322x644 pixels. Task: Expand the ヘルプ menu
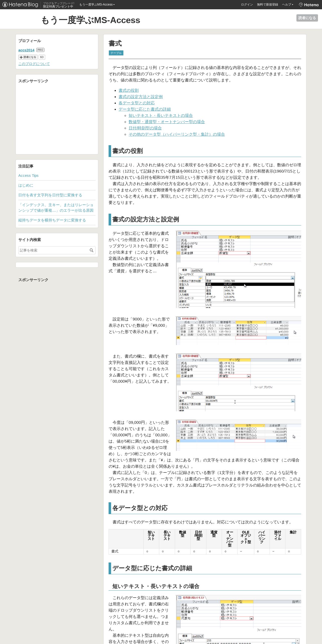coord(287,5)
